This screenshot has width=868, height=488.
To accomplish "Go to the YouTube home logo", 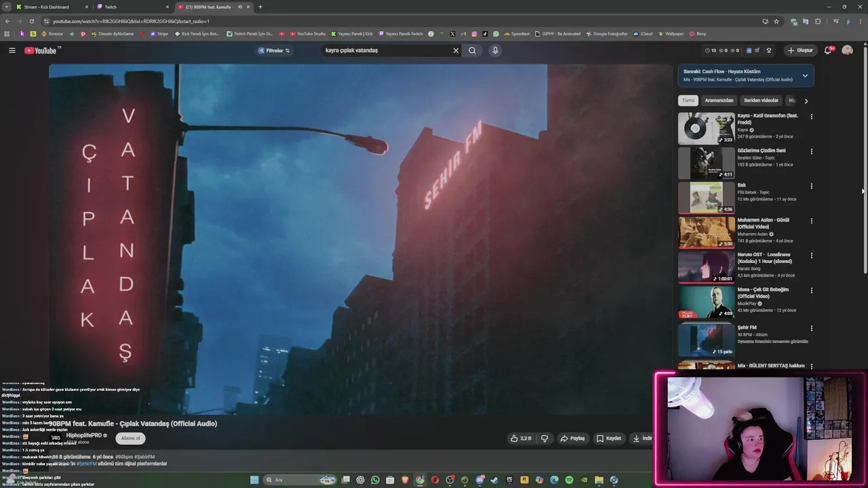I will click(x=42, y=50).
